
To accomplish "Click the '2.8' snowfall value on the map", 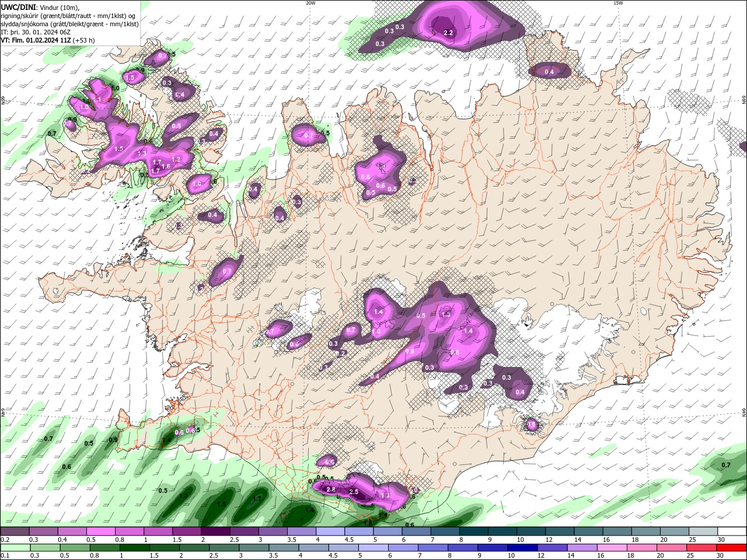I will (331, 490).
